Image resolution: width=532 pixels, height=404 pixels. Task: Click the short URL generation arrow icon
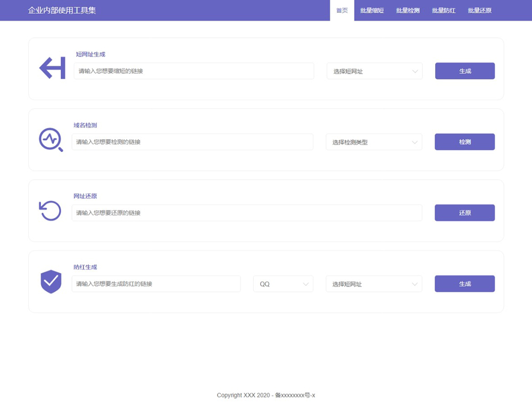[x=51, y=68]
